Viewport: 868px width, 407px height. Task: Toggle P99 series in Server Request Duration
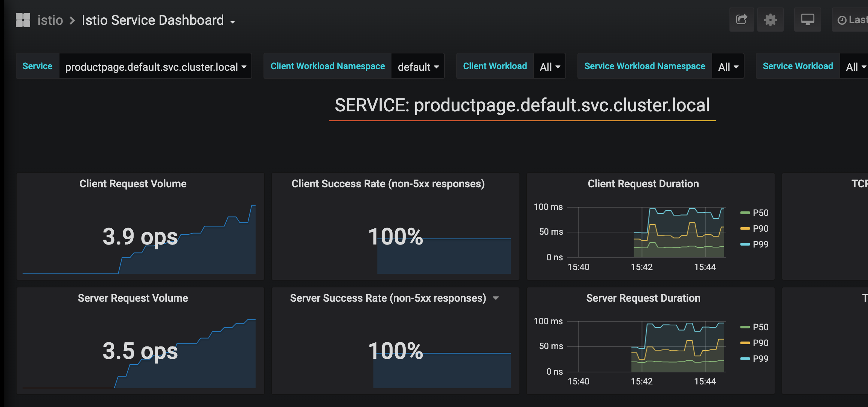pos(760,359)
